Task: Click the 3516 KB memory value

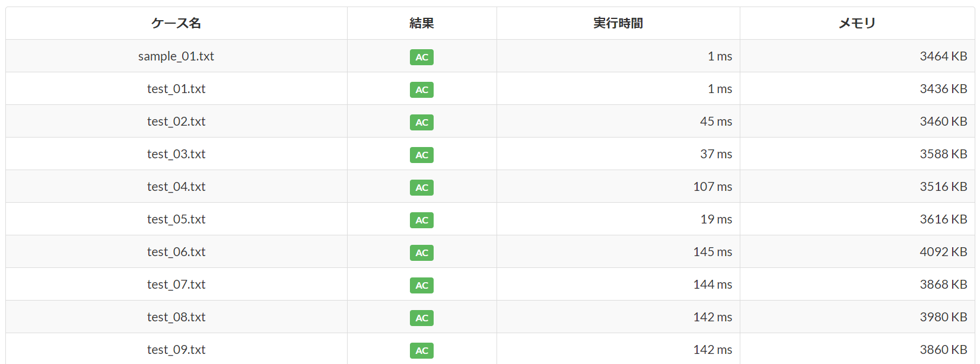Action: (943, 187)
